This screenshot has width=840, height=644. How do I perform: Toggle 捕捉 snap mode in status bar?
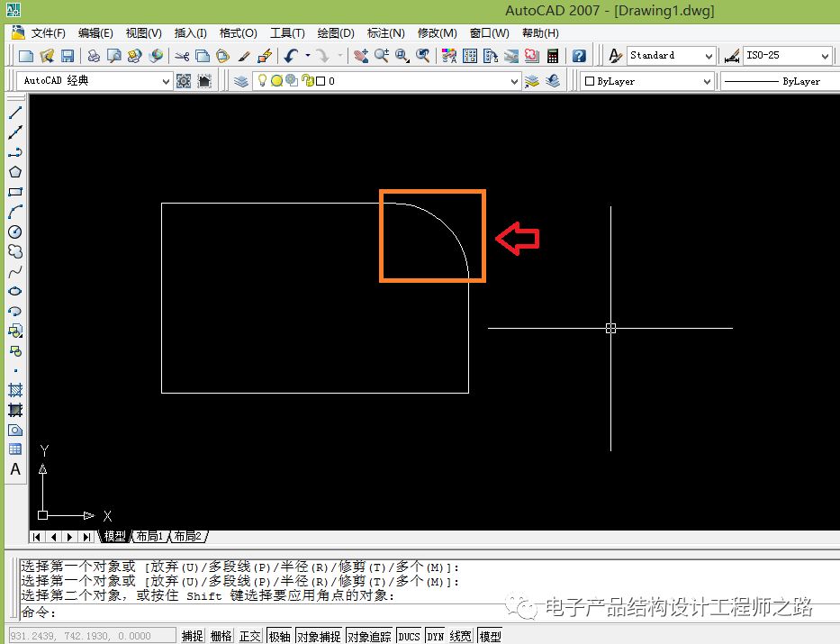(192, 636)
